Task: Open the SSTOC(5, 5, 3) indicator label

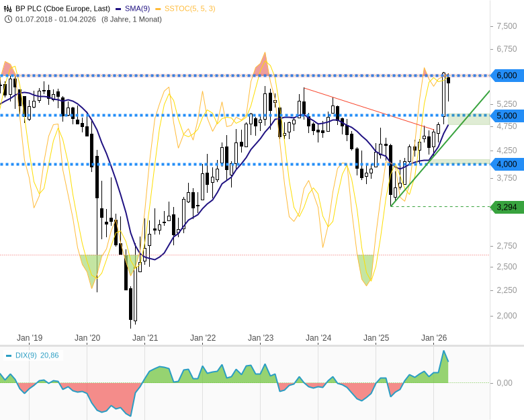Action: click(190, 9)
